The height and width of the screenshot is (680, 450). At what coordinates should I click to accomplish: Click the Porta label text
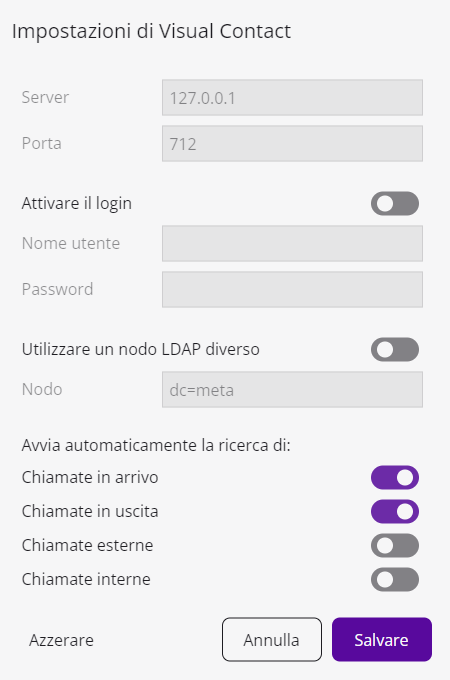pyautogui.click(x=42, y=143)
